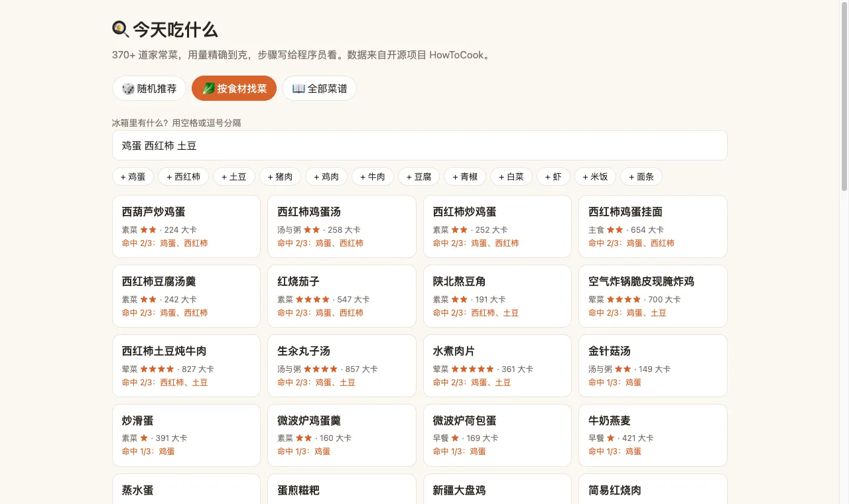Screen dimensions: 849x504
Task: Select the 金针菇汤 recipe card
Action: (653, 365)
